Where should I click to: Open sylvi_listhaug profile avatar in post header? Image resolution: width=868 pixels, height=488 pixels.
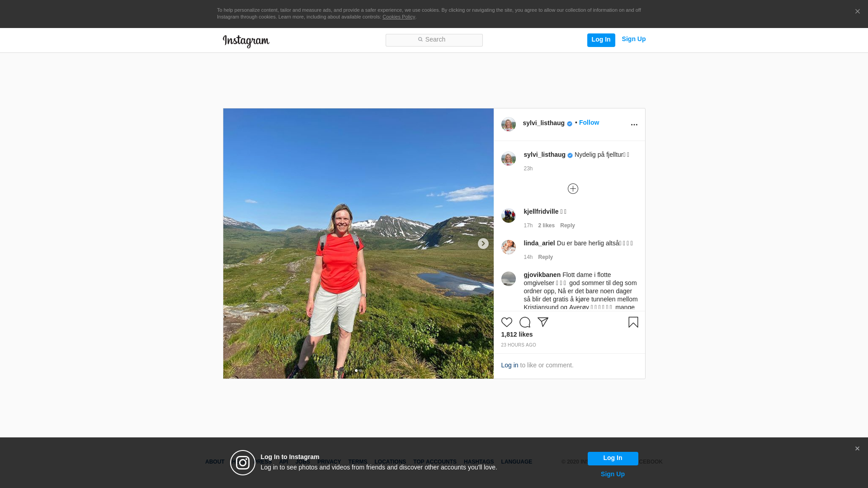[508, 124]
